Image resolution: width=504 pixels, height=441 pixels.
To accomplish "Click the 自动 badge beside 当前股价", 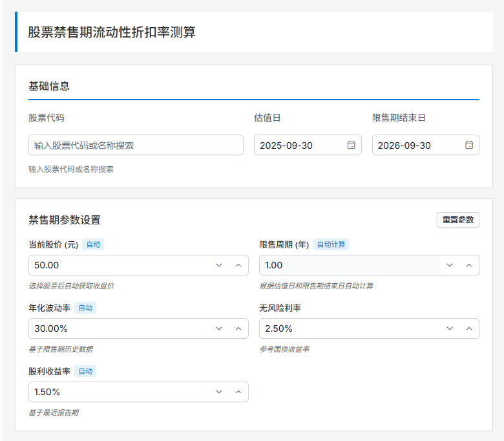I will 93,244.
